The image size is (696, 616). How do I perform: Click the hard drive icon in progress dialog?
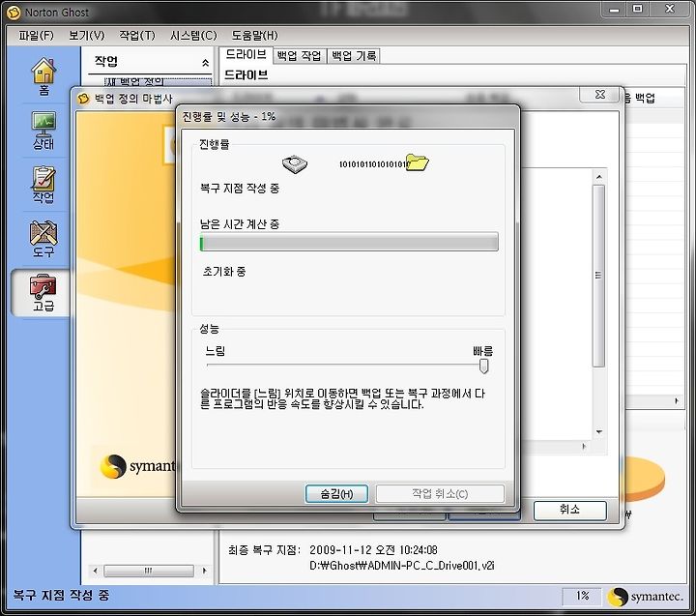[295, 163]
